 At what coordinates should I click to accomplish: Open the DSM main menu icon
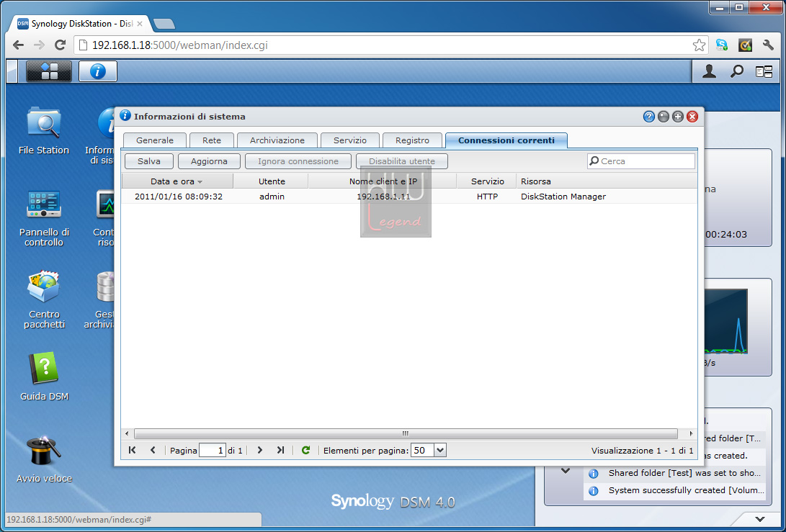point(48,71)
